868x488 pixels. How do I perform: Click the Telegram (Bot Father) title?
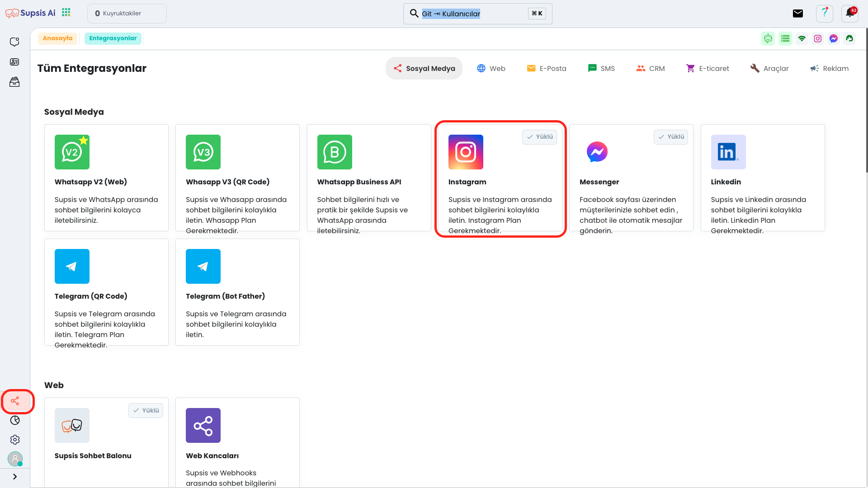(x=225, y=296)
